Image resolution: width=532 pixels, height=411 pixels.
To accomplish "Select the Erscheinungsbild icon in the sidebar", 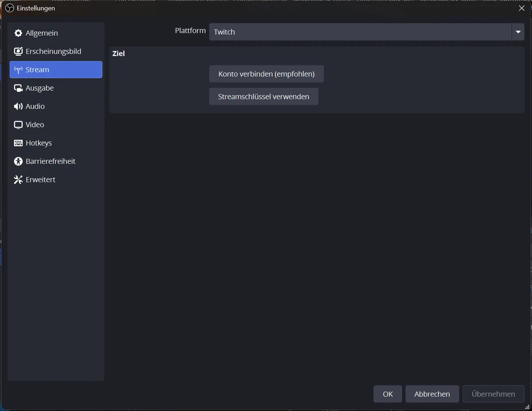I will [x=18, y=51].
